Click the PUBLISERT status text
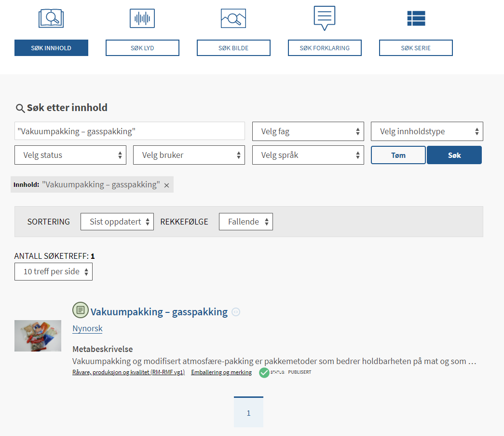 tap(300, 372)
